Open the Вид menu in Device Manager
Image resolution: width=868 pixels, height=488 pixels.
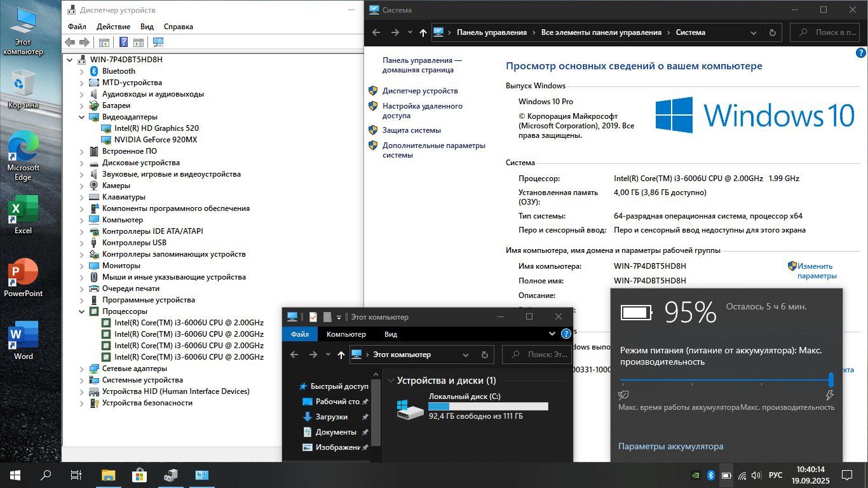147,27
